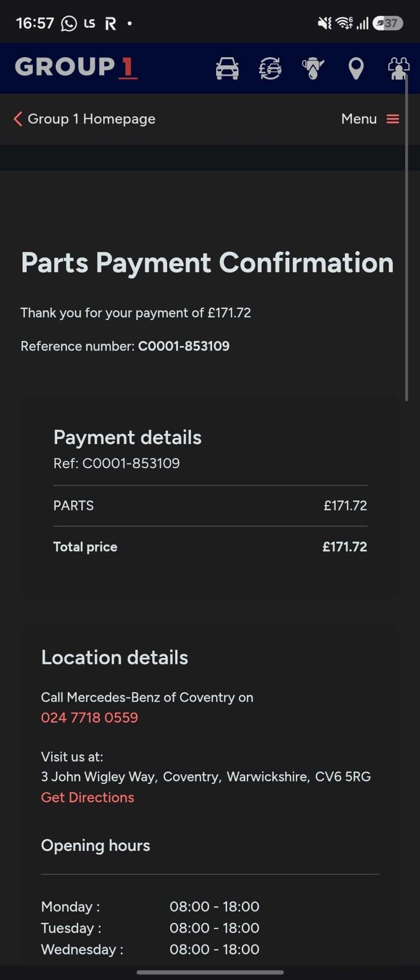Tap the Parts Payment Confirmation heading

pos(207,262)
